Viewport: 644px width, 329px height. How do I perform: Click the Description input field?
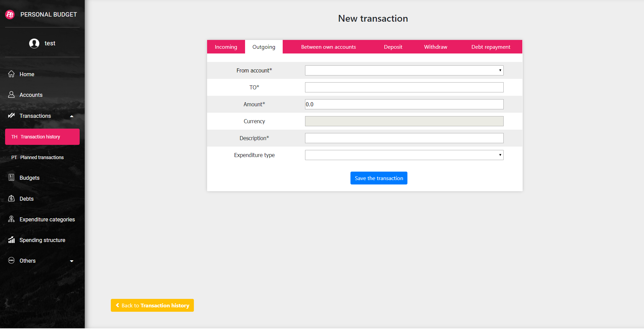[404, 138]
